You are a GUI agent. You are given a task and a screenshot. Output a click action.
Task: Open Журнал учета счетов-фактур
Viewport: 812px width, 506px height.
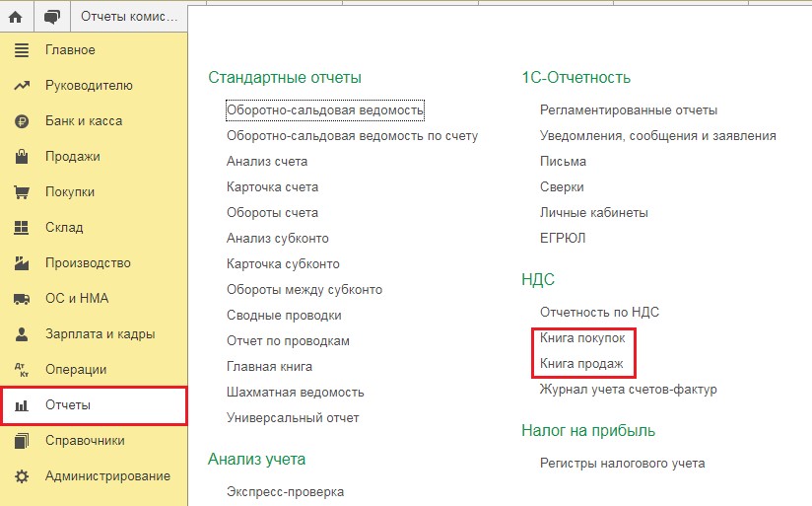(x=628, y=390)
